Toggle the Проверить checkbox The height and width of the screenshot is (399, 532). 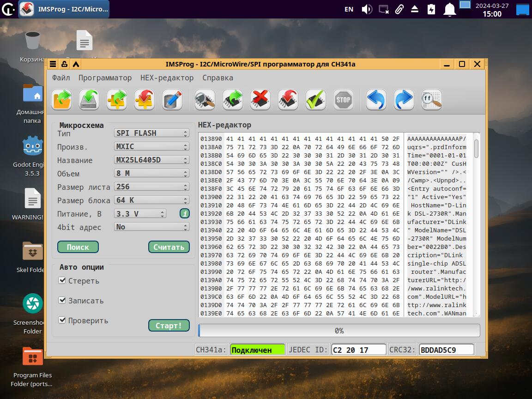click(62, 320)
